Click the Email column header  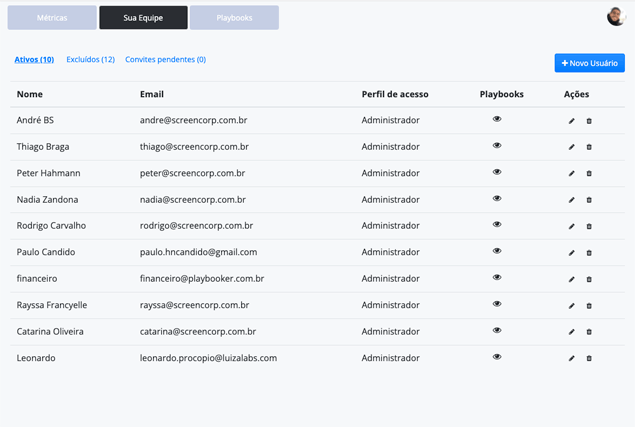click(x=152, y=94)
